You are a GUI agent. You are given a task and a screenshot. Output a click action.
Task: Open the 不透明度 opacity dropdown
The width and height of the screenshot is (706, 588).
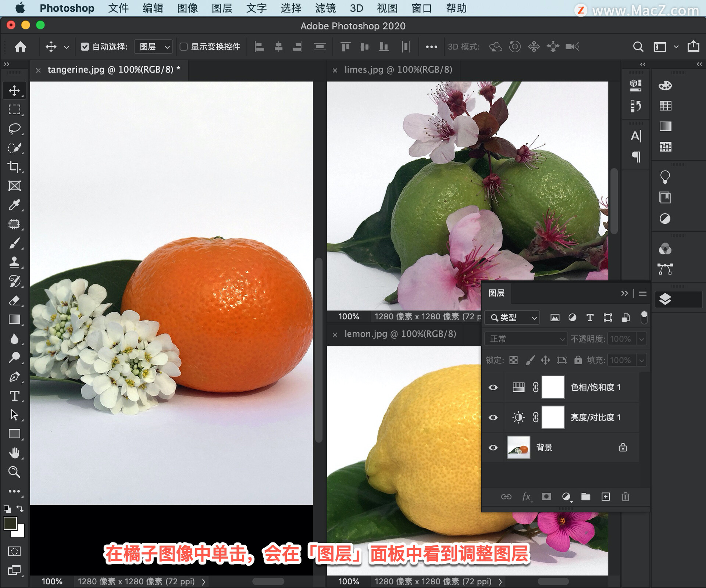click(642, 339)
